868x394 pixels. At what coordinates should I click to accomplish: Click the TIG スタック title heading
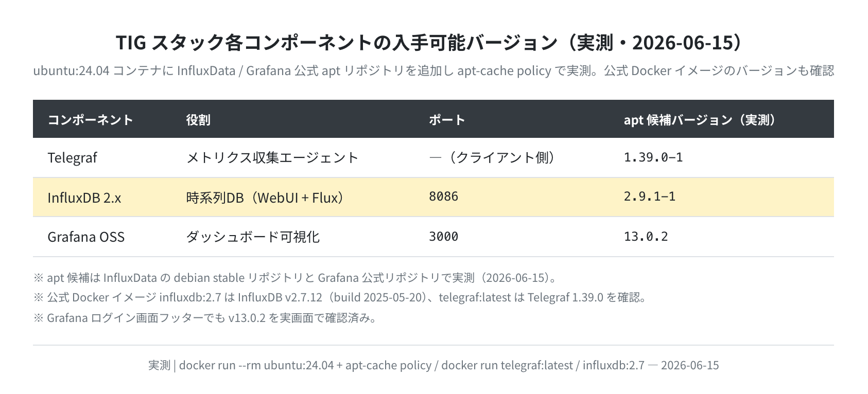pos(433,42)
